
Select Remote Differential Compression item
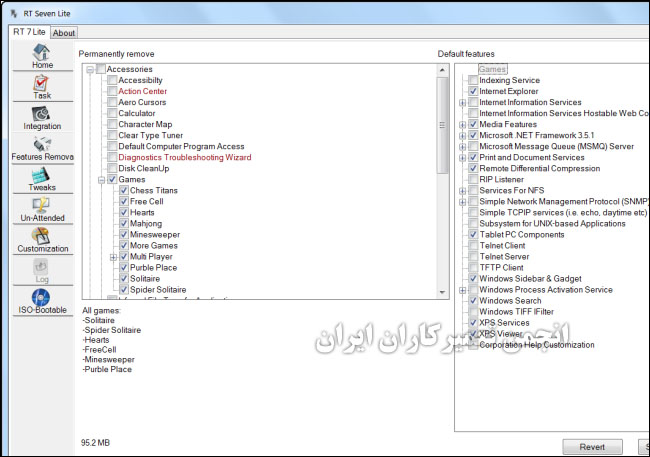[x=539, y=168]
